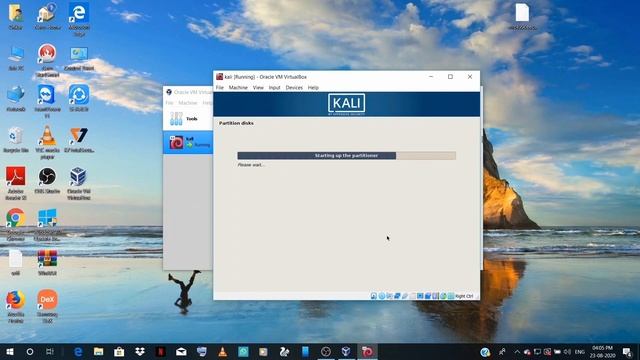Click the USB indicator in VM status bar
The width and height of the screenshot is (640, 360).
click(x=405, y=296)
